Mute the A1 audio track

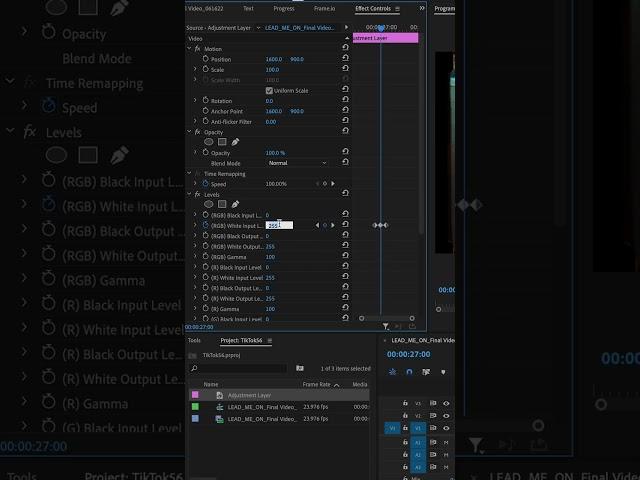[446, 442]
